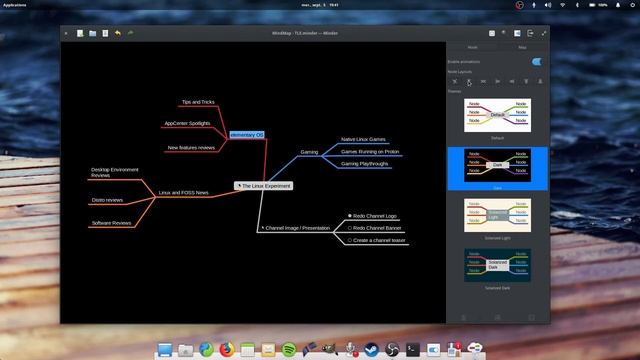
Task: Open OBS Studio from the dock
Action: pos(392,350)
